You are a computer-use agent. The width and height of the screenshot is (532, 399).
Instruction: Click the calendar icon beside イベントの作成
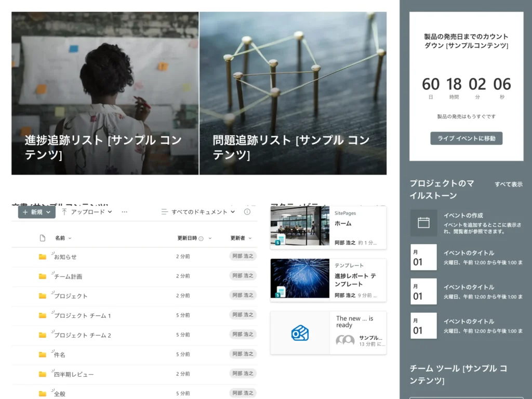click(x=423, y=223)
